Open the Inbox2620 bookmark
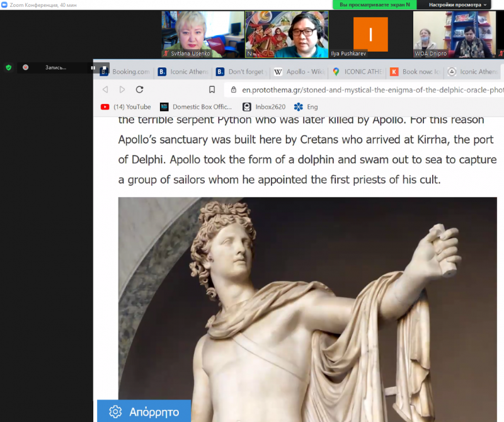Viewport: 504px width, 422px height. 264,106
